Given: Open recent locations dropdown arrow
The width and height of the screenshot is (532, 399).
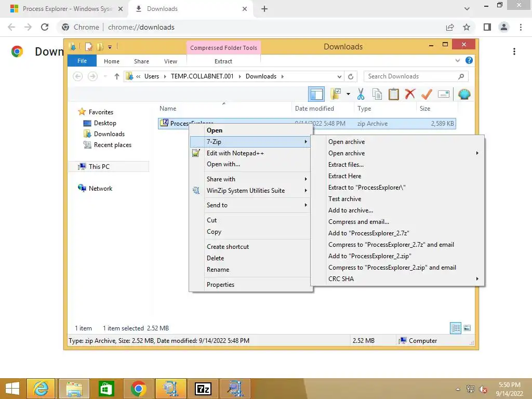Looking at the screenshot, I should point(105,76).
